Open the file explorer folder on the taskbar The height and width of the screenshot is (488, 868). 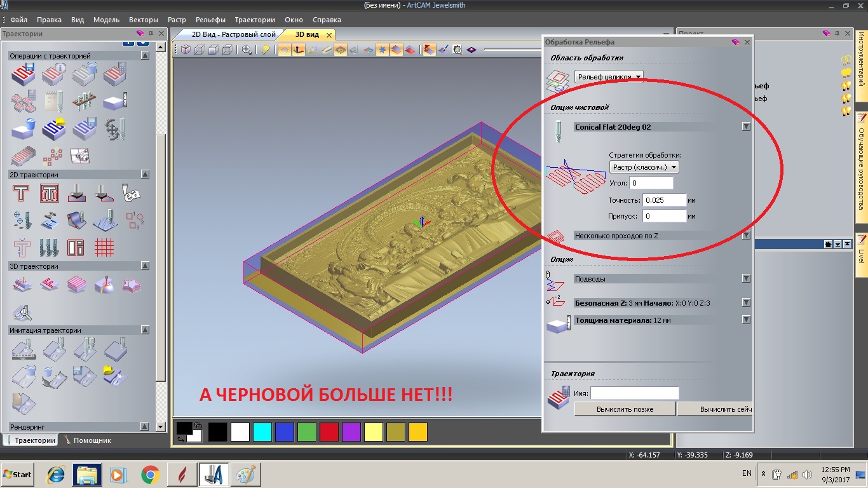pos(88,474)
